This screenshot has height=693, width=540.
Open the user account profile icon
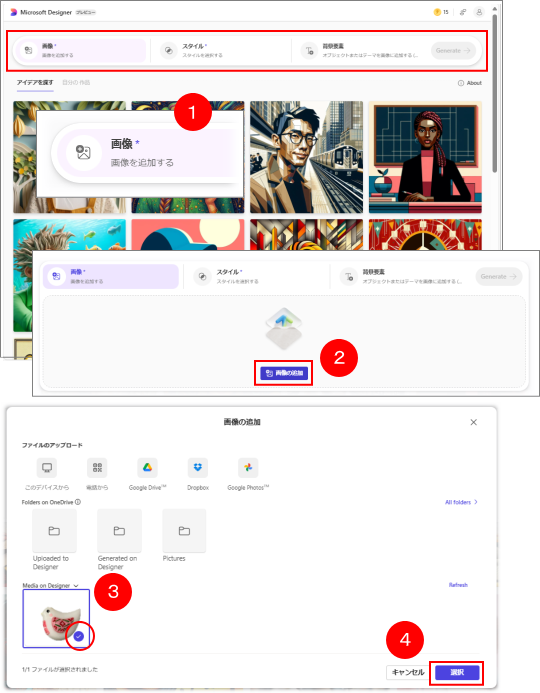tap(479, 12)
